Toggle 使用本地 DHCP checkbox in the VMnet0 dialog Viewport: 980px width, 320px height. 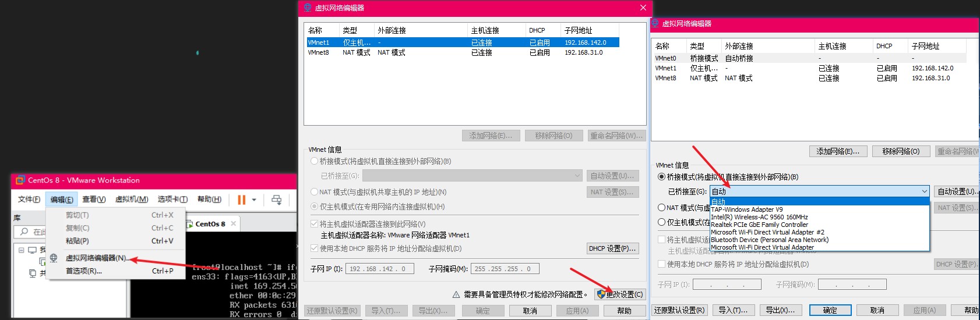point(662,264)
